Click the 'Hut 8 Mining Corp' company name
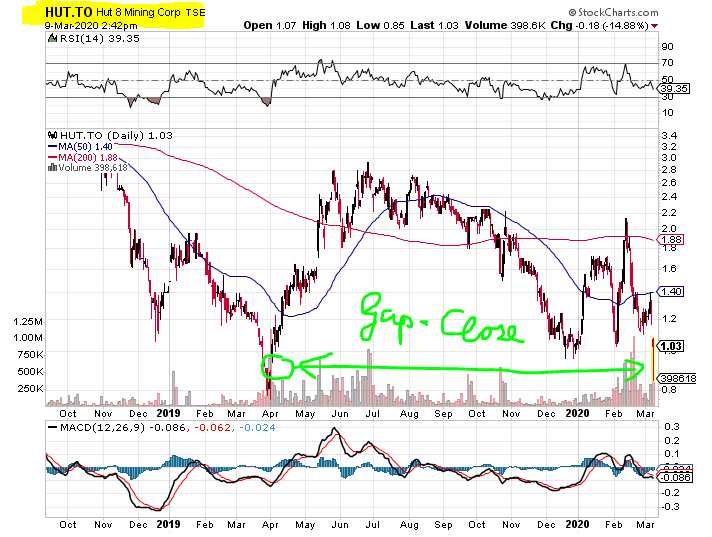The height and width of the screenshot is (537, 712). [138, 12]
